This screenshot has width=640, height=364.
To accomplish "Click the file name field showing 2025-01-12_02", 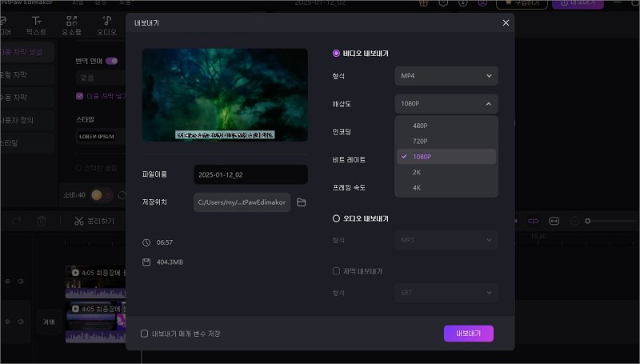I will click(250, 174).
